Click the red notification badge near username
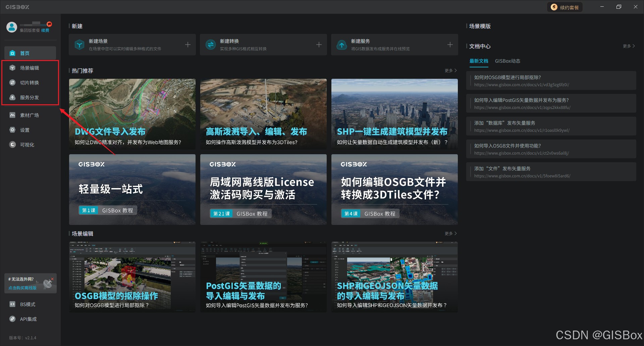This screenshot has height=346, width=644. coord(49,24)
